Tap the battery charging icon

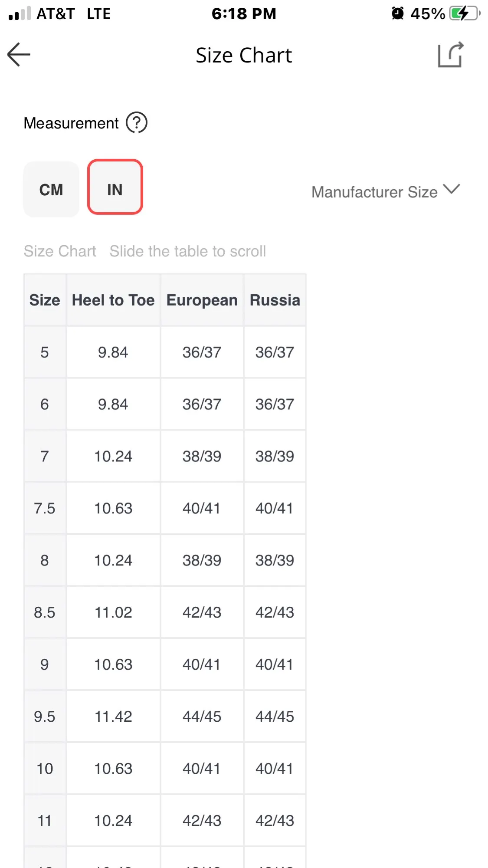pos(465,13)
